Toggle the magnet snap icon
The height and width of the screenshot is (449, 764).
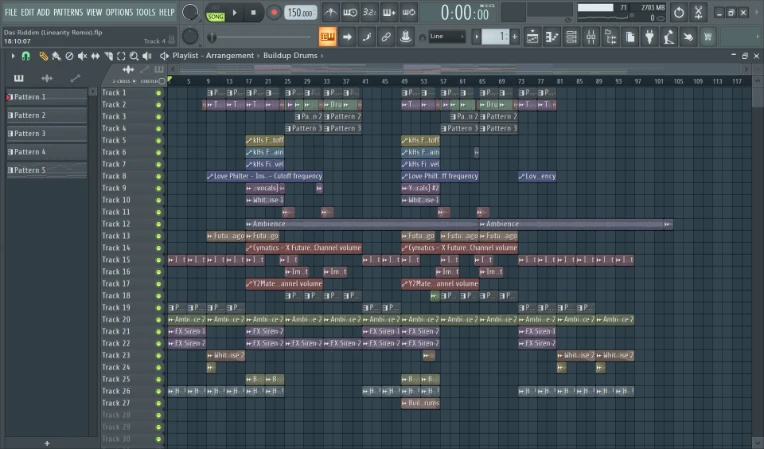tap(26, 56)
